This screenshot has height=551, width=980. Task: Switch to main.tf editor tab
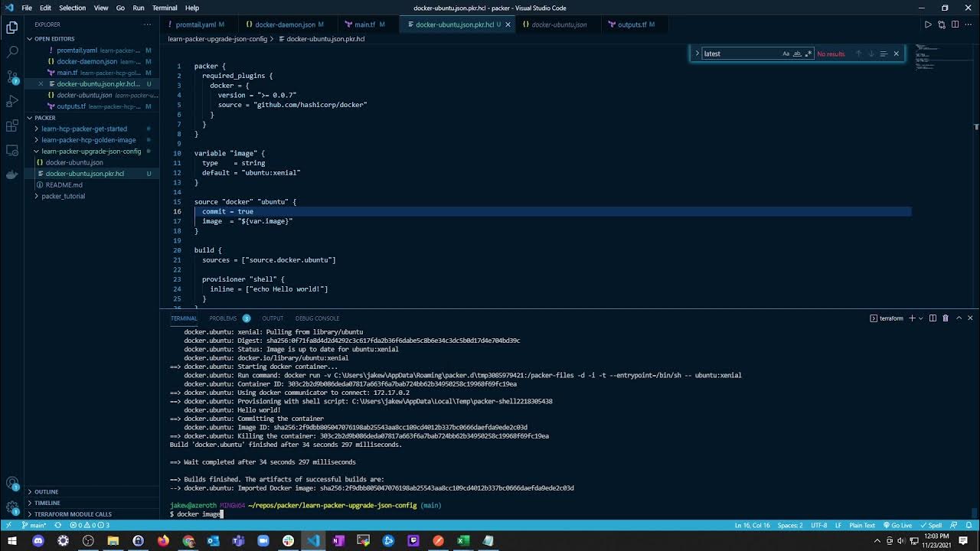click(364, 24)
